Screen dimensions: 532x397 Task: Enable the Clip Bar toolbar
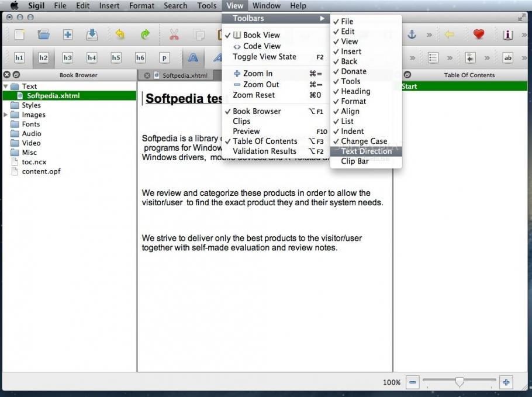pyautogui.click(x=366, y=161)
